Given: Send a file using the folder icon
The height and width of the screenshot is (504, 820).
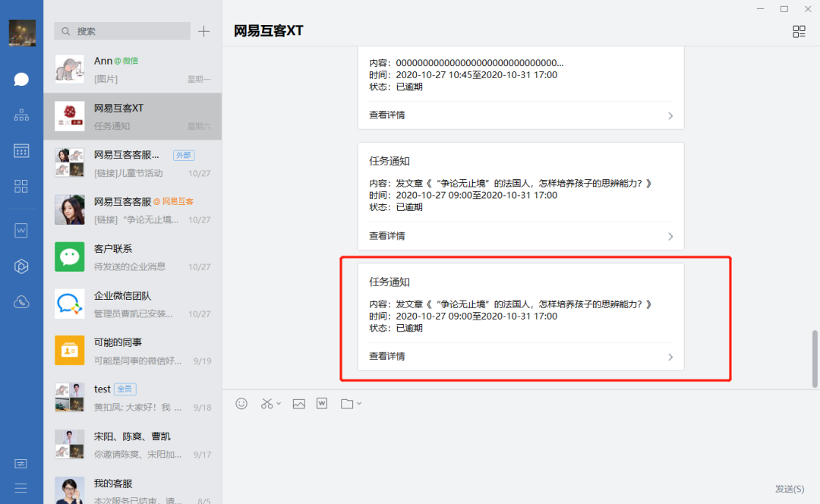Looking at the screenshot, I should point(347,404).
